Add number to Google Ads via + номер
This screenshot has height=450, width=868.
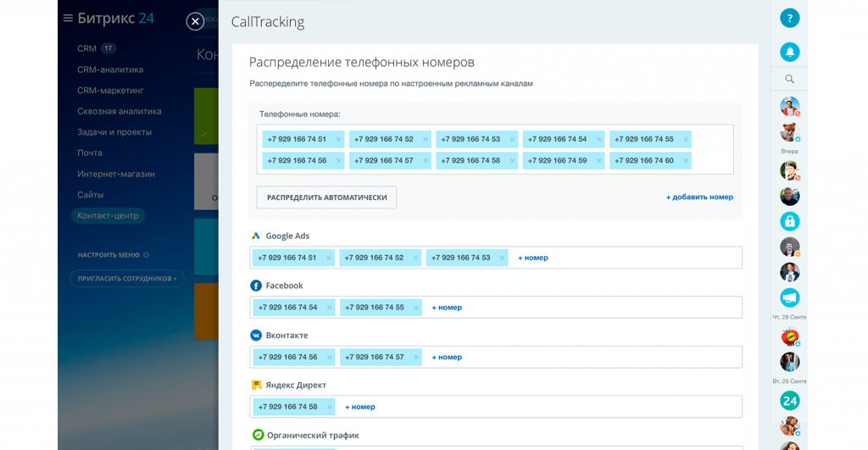pyautogui.click(x=532, y=258)
